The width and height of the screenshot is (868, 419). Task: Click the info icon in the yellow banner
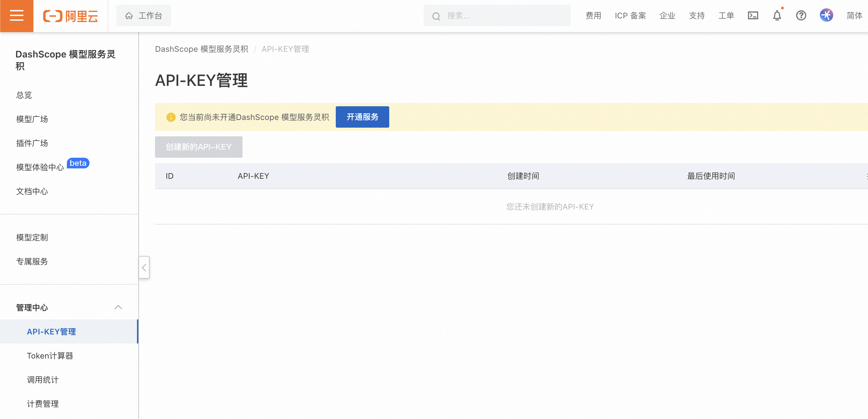coord(171,117)
